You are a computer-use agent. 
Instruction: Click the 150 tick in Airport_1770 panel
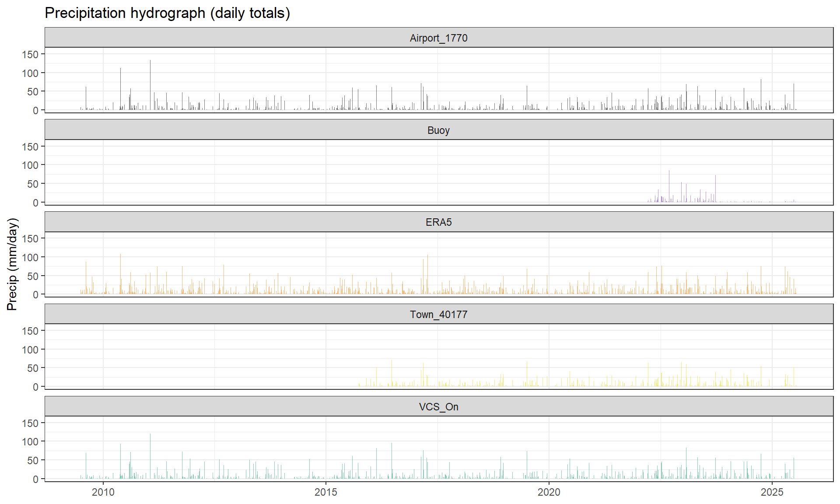tap(30, 55)
